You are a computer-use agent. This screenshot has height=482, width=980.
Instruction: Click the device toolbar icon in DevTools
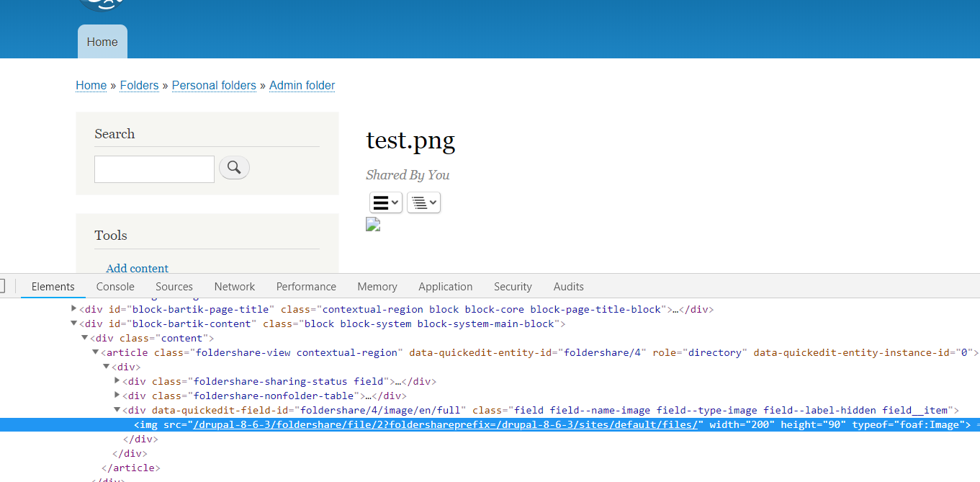(4, 285)
